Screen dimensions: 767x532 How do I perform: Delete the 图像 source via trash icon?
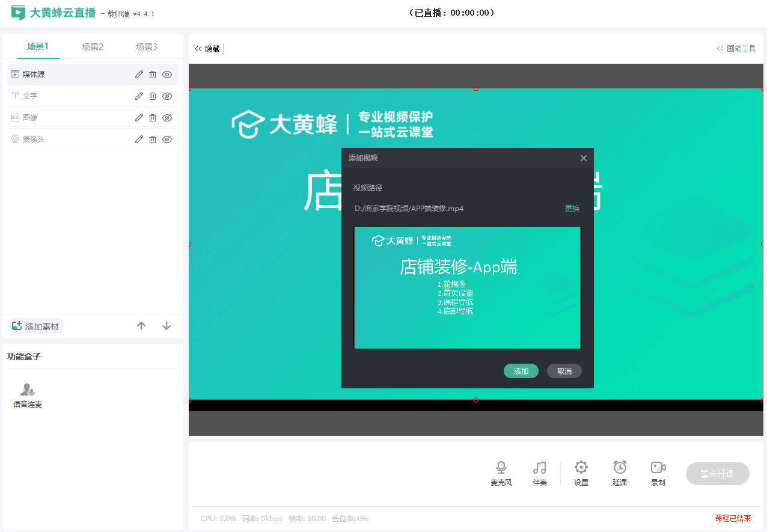(153, 118)
